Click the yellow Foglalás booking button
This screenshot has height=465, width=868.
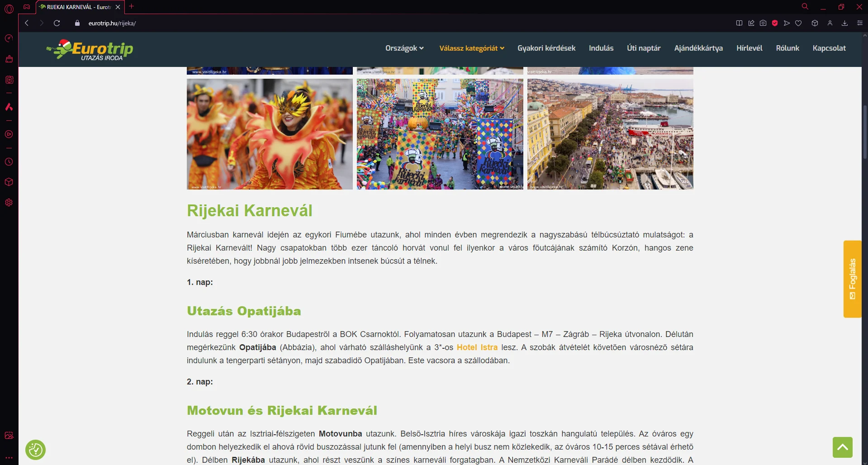[852, 279]
